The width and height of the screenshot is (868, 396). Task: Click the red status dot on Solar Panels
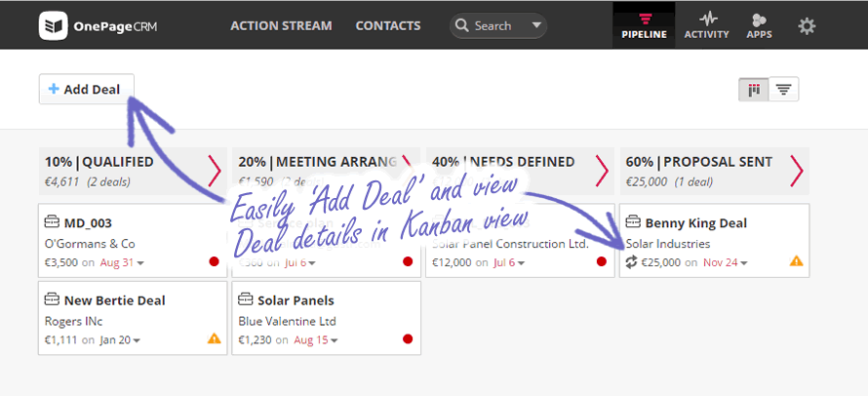[408, 339]
